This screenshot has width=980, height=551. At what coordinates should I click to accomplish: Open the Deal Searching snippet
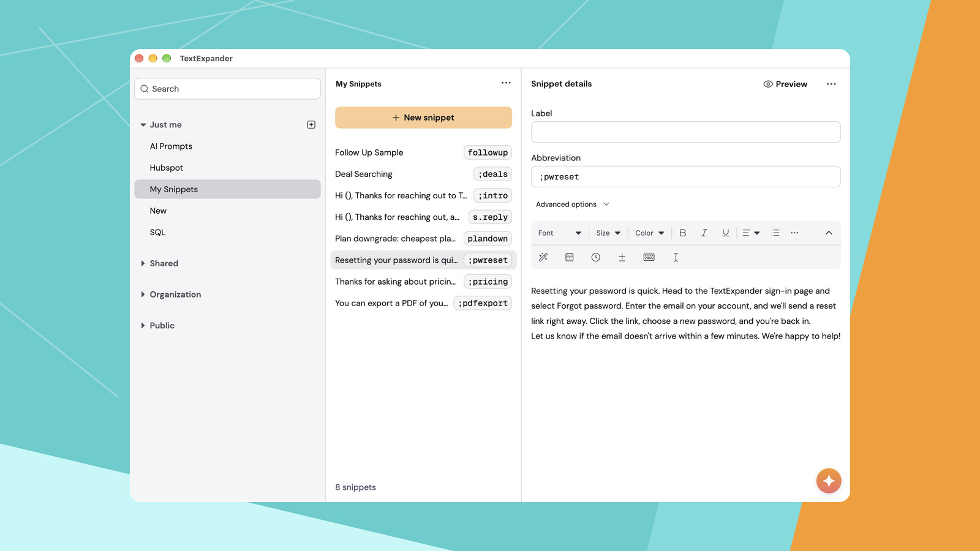click(x=423, y=174)
